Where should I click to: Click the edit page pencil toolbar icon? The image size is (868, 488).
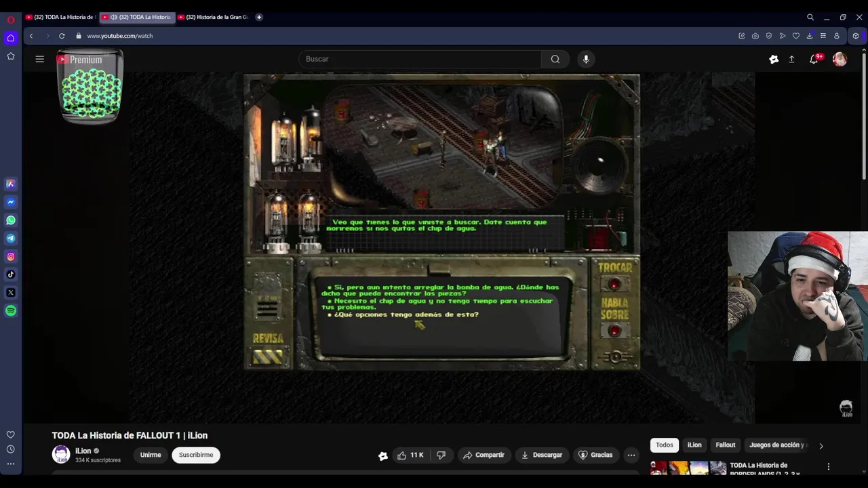pyautogui.click(x=742, y=36)
